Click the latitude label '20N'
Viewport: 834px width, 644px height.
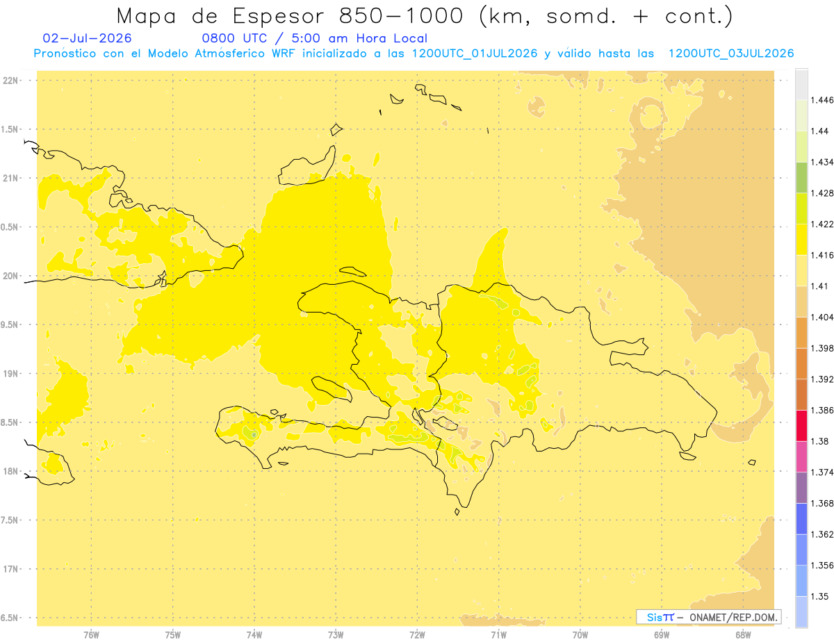[11, 276]
